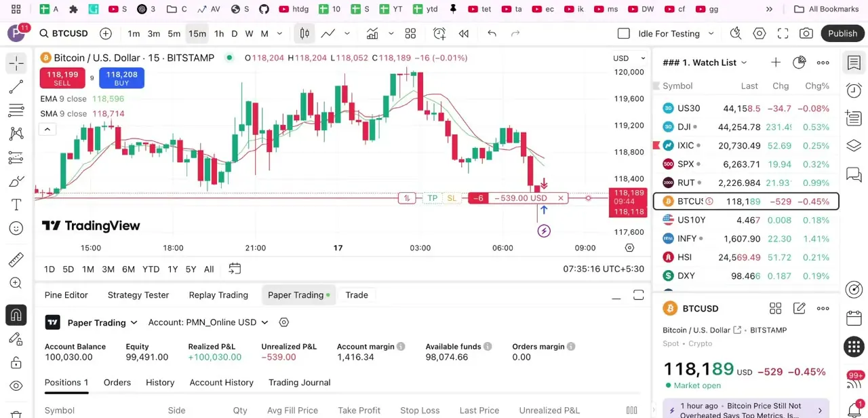Create a new alert

(439, 33)
